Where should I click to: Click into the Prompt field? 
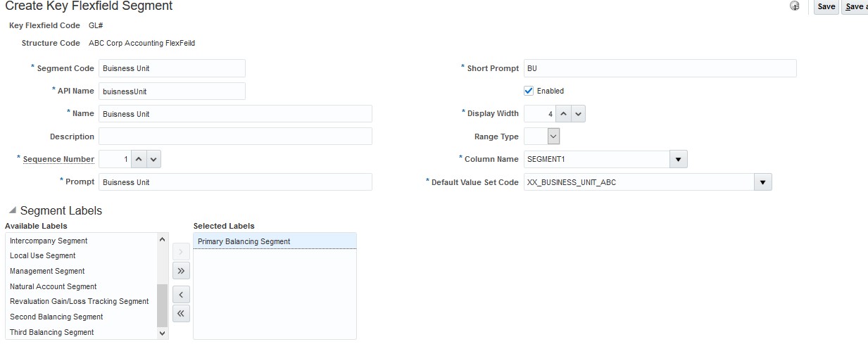pos(235,182)
